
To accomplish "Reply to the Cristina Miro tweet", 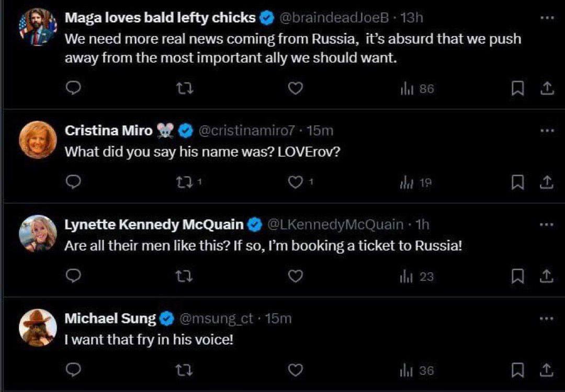I will 74,182.
